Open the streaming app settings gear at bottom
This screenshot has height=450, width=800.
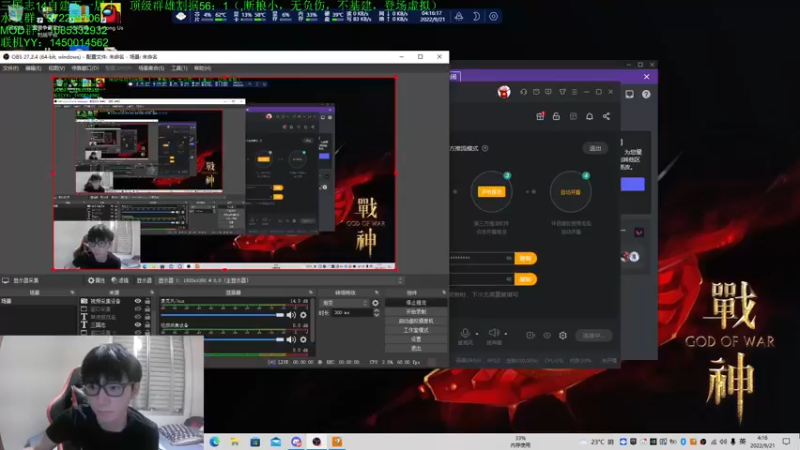click(x=563, y=336)
